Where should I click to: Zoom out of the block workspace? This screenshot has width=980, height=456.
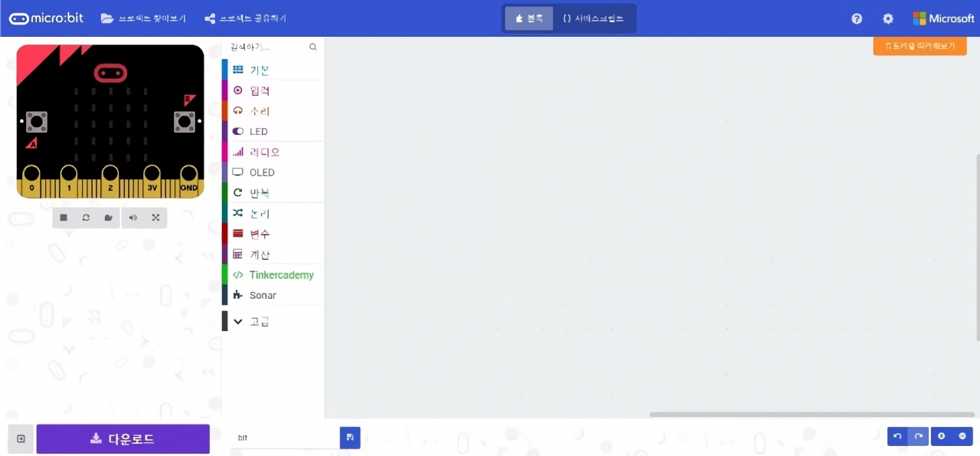coord(962,437)
